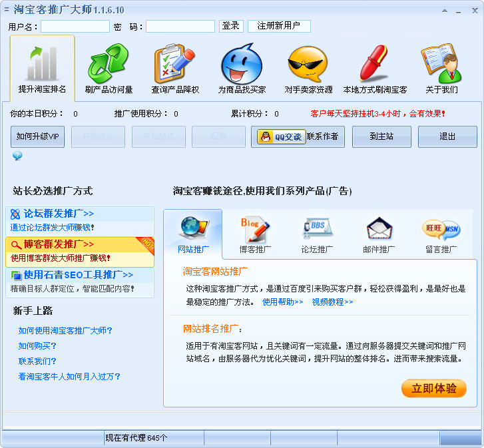Focus the 用户名 input field
Screen dimensions: 484x448
coord(75,26)
